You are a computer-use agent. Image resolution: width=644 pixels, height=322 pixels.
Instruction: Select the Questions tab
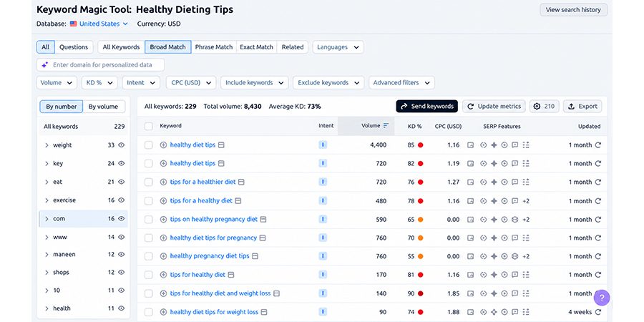74,47
